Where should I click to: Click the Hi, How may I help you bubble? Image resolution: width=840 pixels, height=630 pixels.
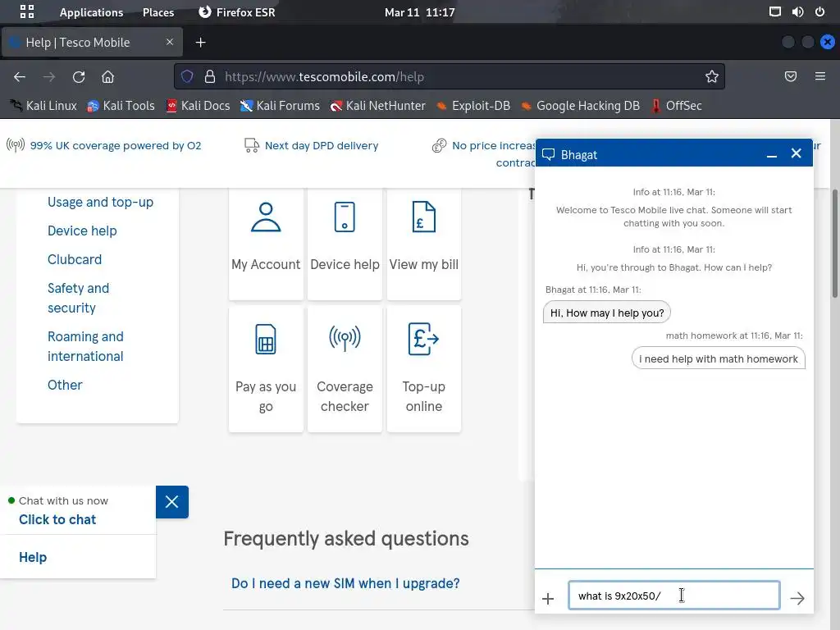pyautogui.click(x=606, y=313)
